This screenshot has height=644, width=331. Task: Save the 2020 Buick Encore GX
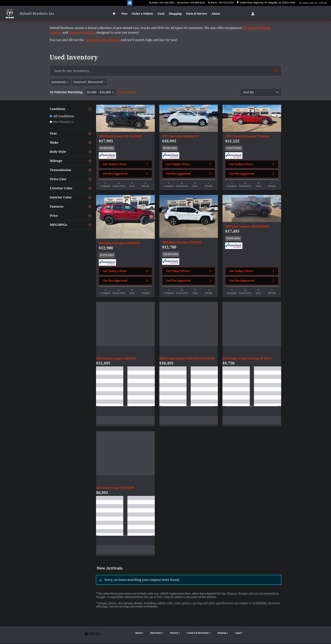point(132,185)
